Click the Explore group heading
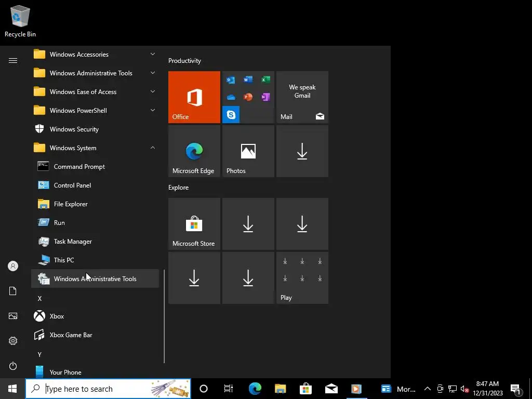The width and height of the screenshot is (532, 399). point(179,187)
